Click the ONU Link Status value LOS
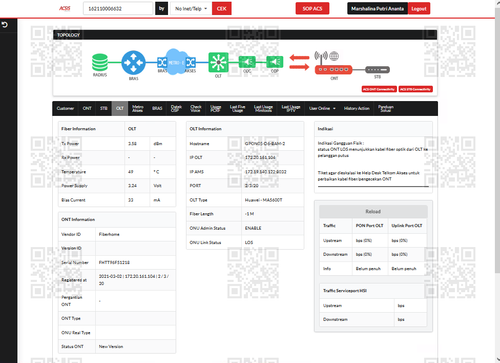Viewport: 500px width, 363px height. click(x=249, y=242)
